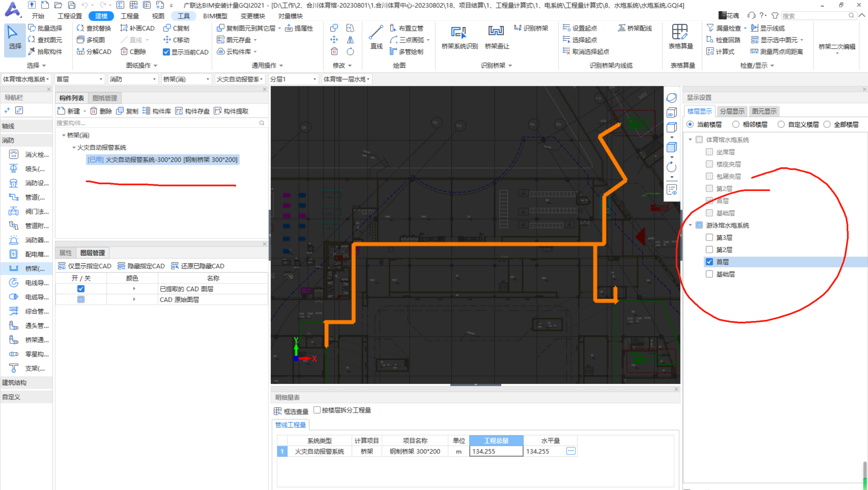
Task: Click 批量选择 icon
Action: pyautogui.click(x=32, y=28)
